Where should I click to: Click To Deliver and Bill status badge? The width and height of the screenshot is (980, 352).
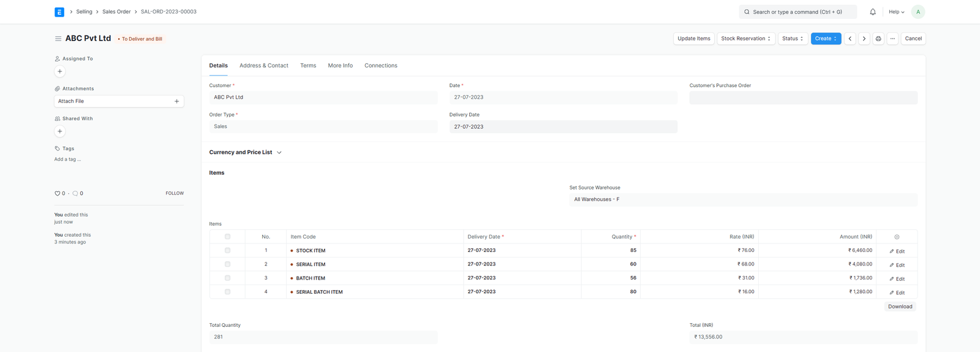[140, 39]
